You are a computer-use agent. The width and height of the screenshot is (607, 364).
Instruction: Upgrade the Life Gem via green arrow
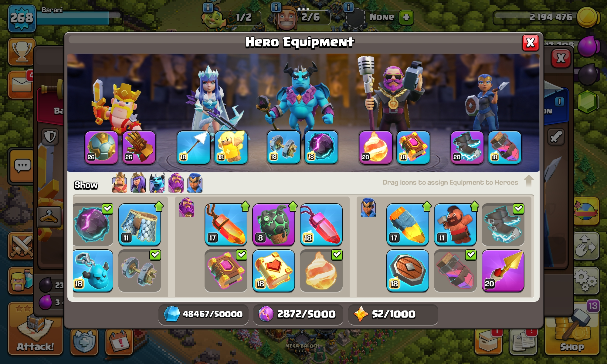point(245,206)
